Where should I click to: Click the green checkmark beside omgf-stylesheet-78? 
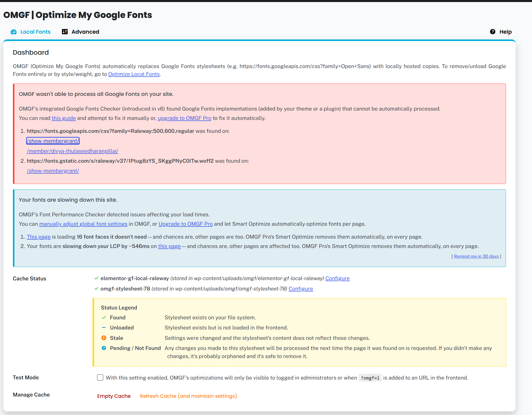coord(96,289)
